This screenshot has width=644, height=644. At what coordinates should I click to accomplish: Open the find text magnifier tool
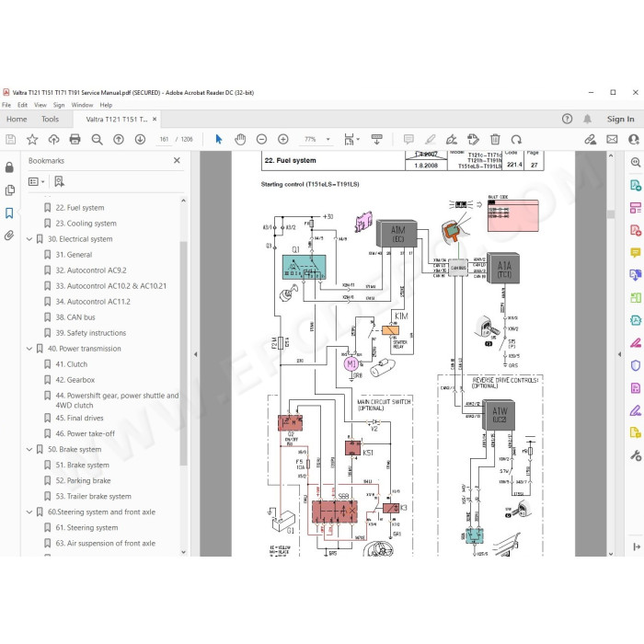pos(97,140)
